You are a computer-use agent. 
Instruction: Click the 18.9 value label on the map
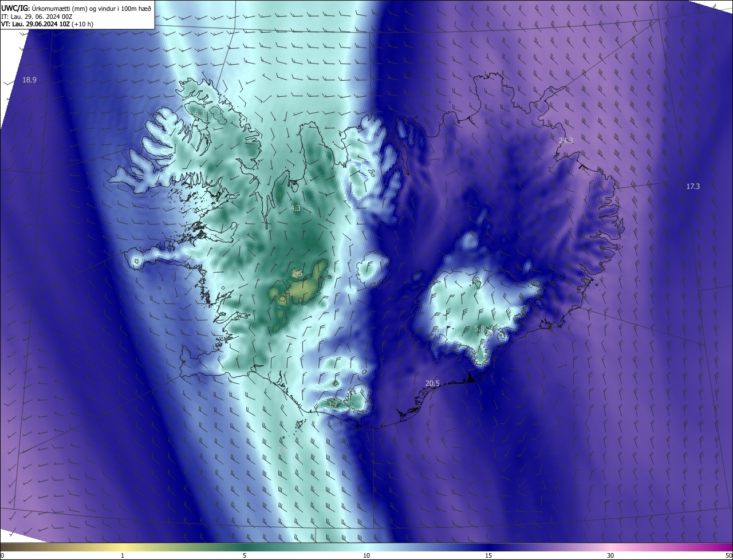pos(29,80)
